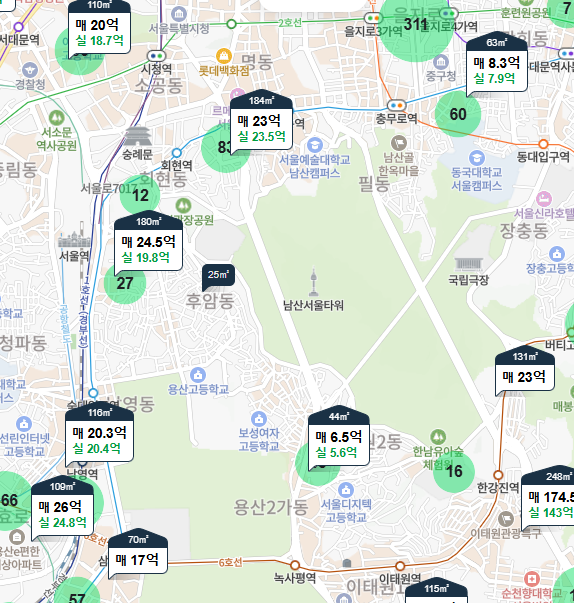Select the 선린인터넷고등학교 school icon
The image size is (574, 603).
pos(24,424)
